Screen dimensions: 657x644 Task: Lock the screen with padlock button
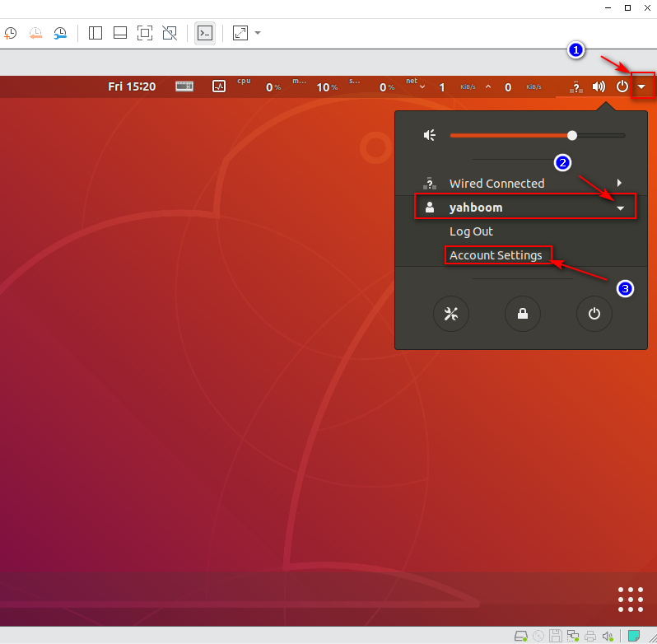point(523,314)
